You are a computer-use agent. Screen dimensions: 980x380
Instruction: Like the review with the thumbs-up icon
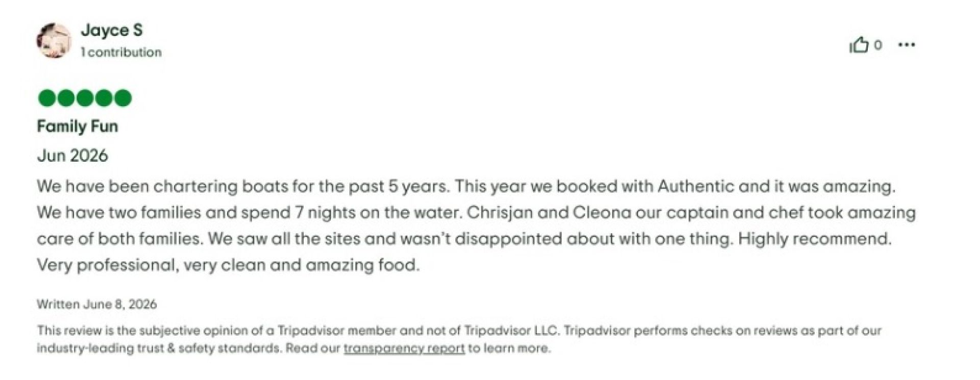(x=859, y=45)
